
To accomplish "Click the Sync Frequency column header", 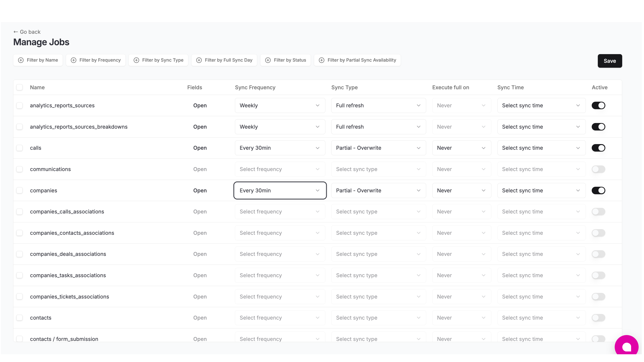I will pyautogui.click(x=255, y=87).
